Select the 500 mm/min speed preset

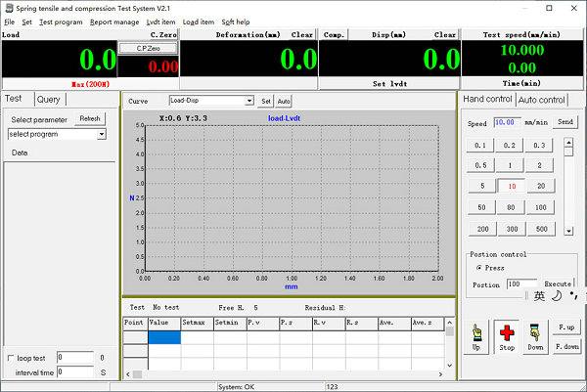[540, 229]
